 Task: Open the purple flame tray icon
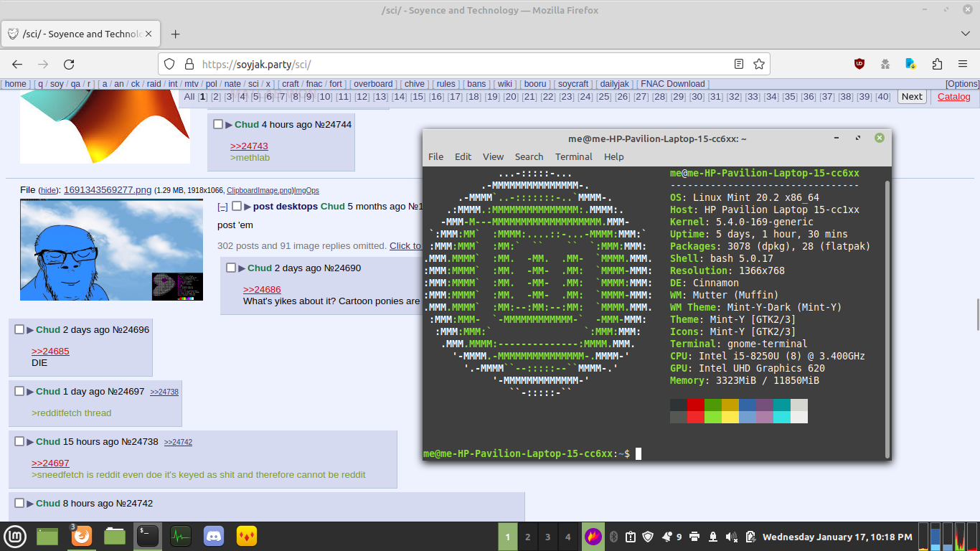click(593, 536)
